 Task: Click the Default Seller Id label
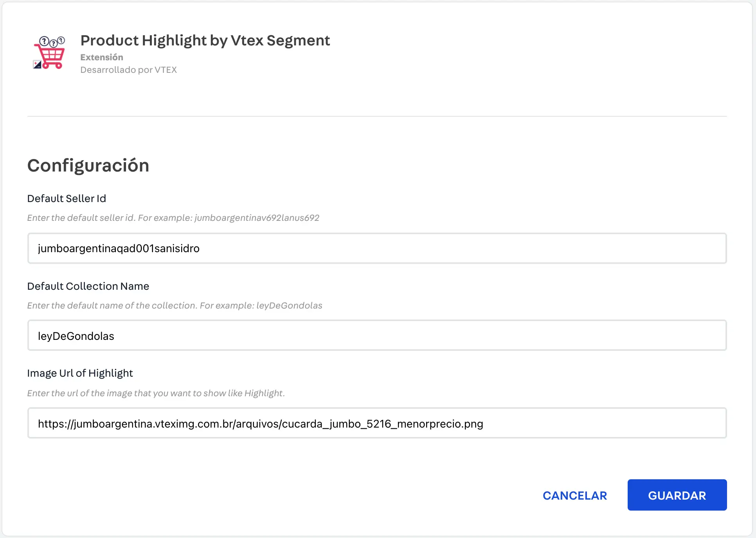coord(67,199)
